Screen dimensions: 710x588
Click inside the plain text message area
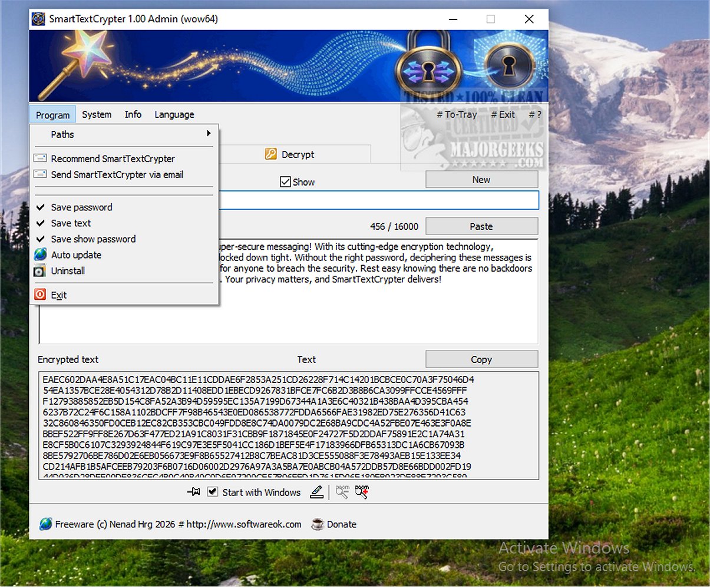(x=378, y=312)
